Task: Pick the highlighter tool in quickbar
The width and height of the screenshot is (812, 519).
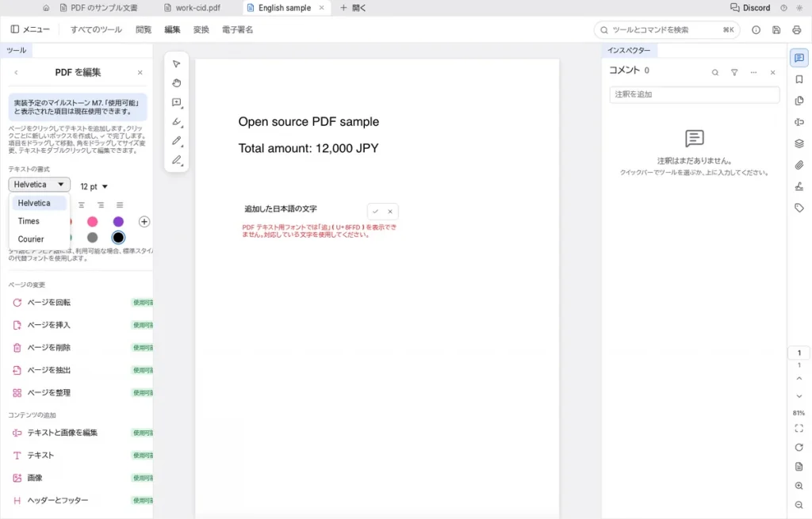Action: coord(177,121)
